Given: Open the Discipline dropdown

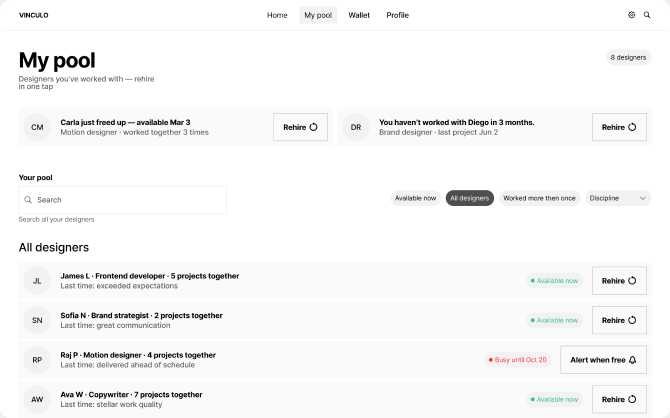Looking at the screenshot, I should tap(618, 198).
